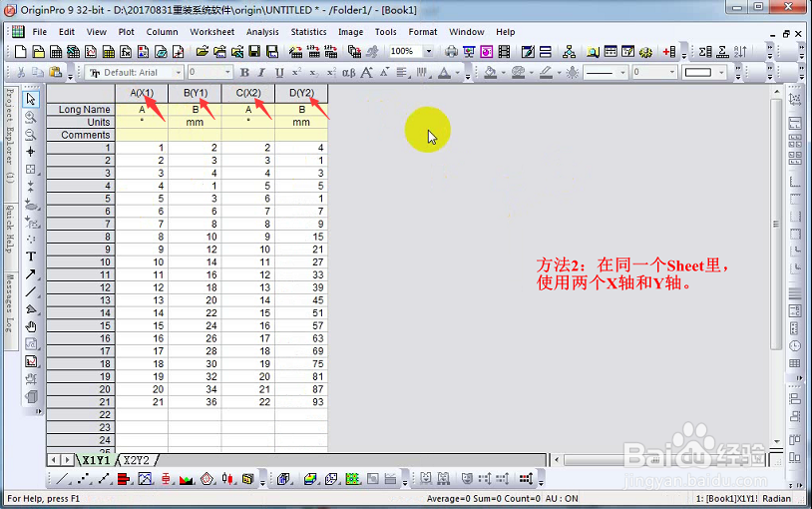Select column header C(X2)
Image resolution: width=812 pixels, height=509 pixels.
[248, 93]
